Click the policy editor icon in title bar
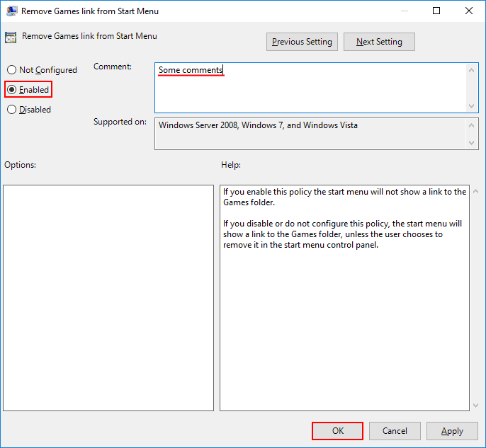This screenshot has height=448, width=486. [12, 11]
